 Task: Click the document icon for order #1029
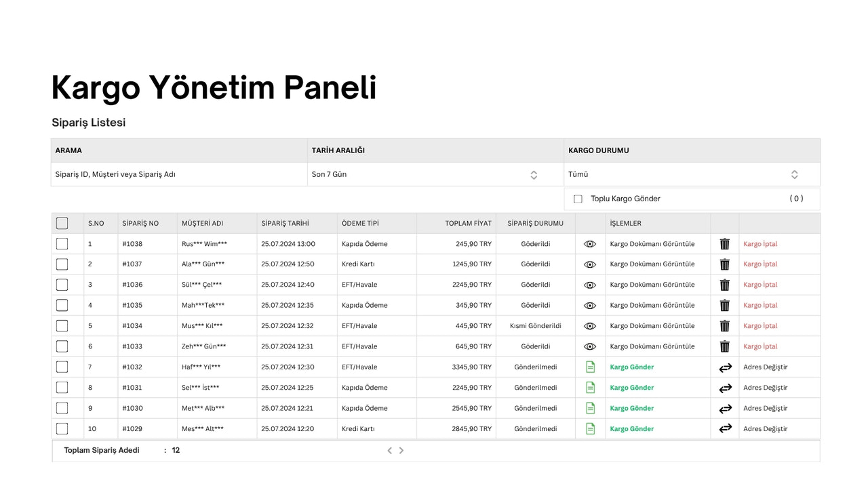click(590, 428)
